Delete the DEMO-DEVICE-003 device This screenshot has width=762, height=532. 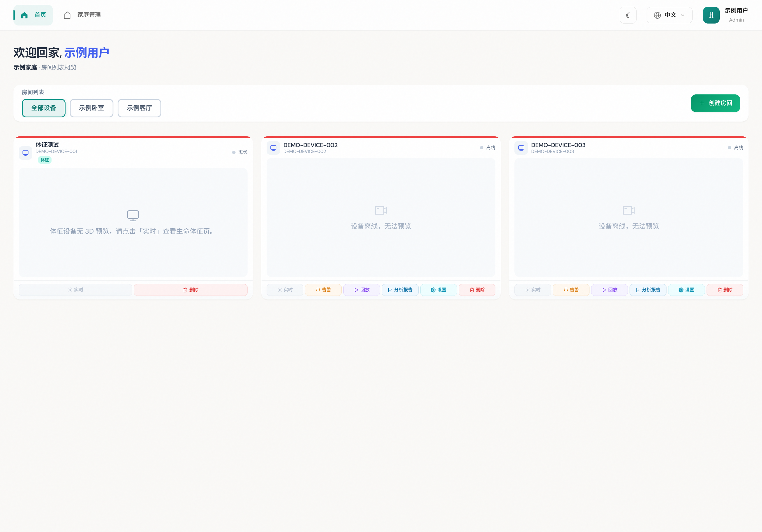pyautogui.click(x=725, y=290)
